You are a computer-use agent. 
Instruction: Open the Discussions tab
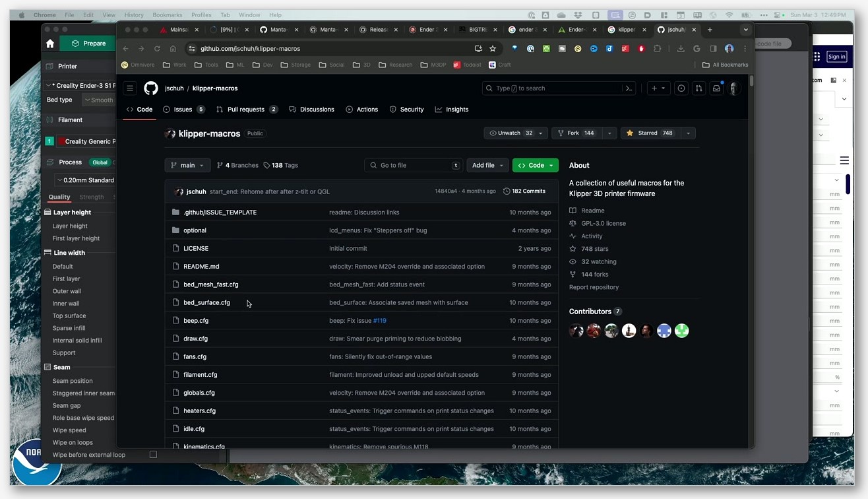point(312,110)
